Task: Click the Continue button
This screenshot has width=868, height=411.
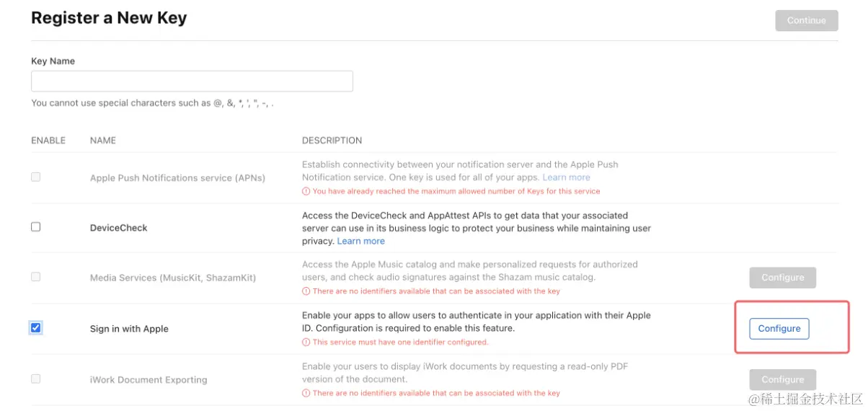Action: tap(806, 20)
